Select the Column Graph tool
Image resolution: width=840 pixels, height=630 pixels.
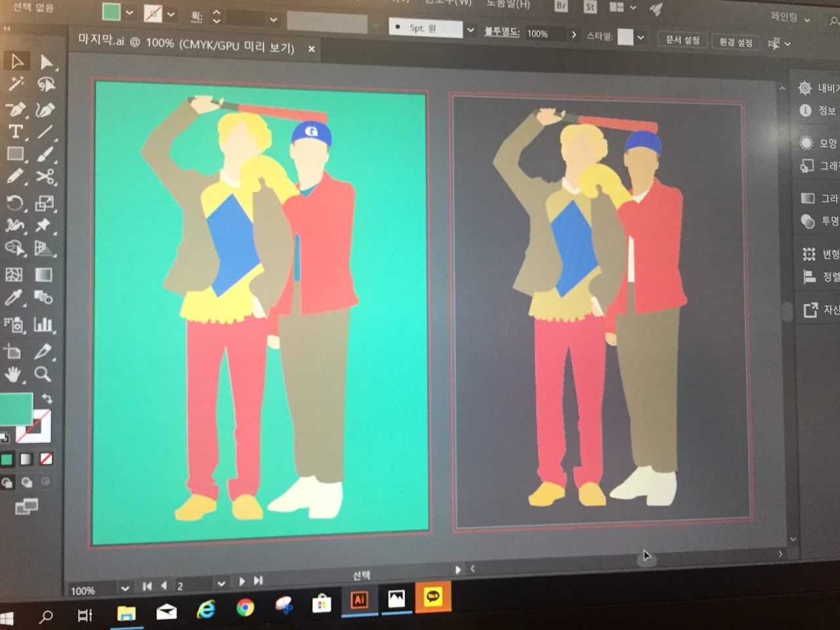click(x=43, y=324)
